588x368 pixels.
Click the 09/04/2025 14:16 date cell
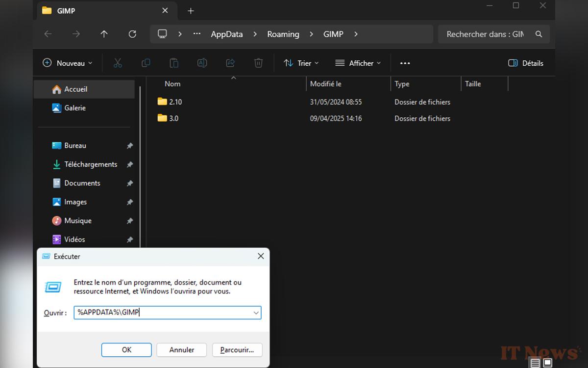[336, 118]
